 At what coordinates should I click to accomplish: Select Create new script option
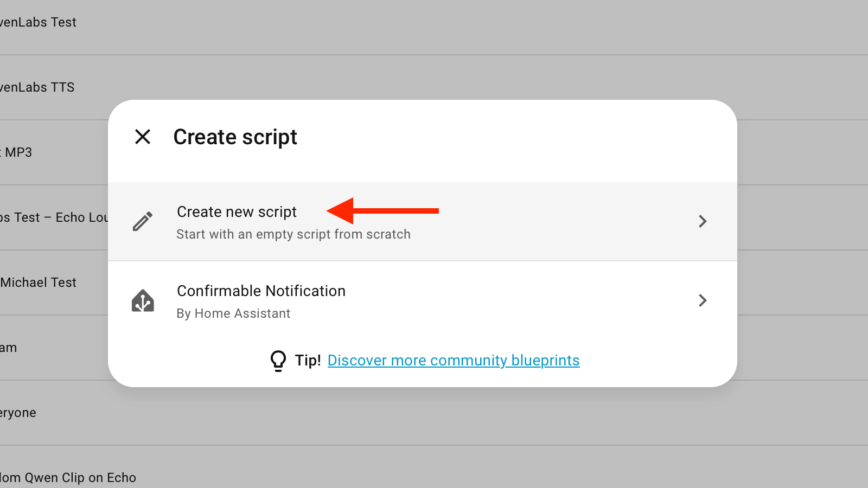tap(422, 221)
